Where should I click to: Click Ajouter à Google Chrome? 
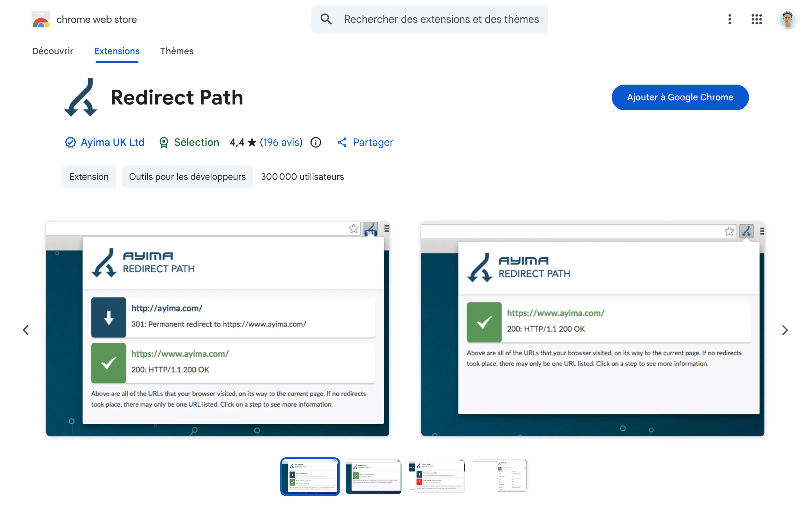tap(680, 97)
